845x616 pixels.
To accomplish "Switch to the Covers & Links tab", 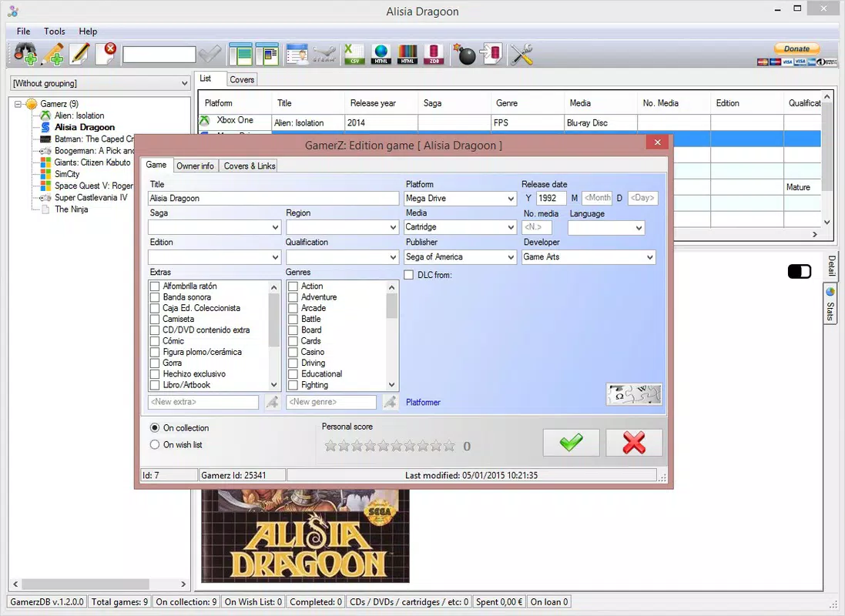I will pyautogui.click(x=250, y=166).
